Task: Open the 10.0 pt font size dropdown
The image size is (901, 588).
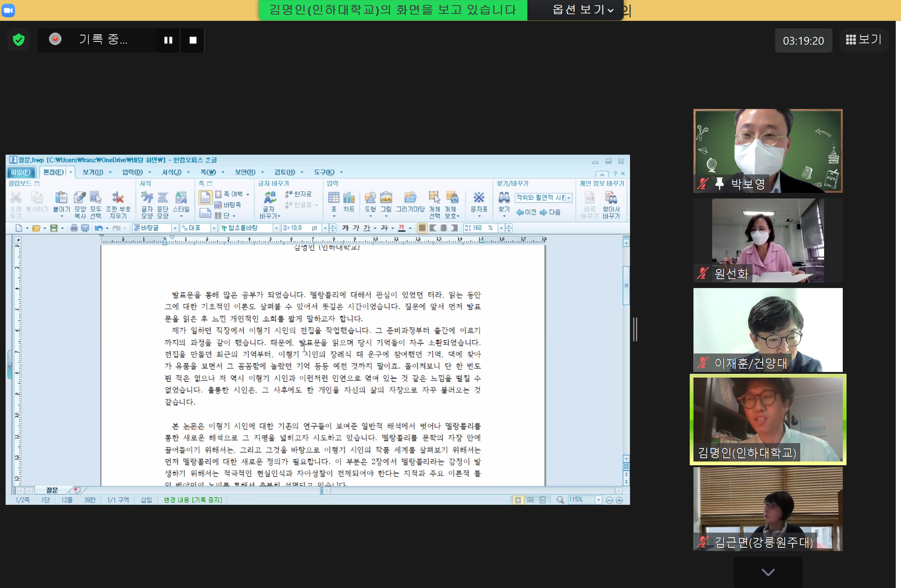Action: pos(325,228)
